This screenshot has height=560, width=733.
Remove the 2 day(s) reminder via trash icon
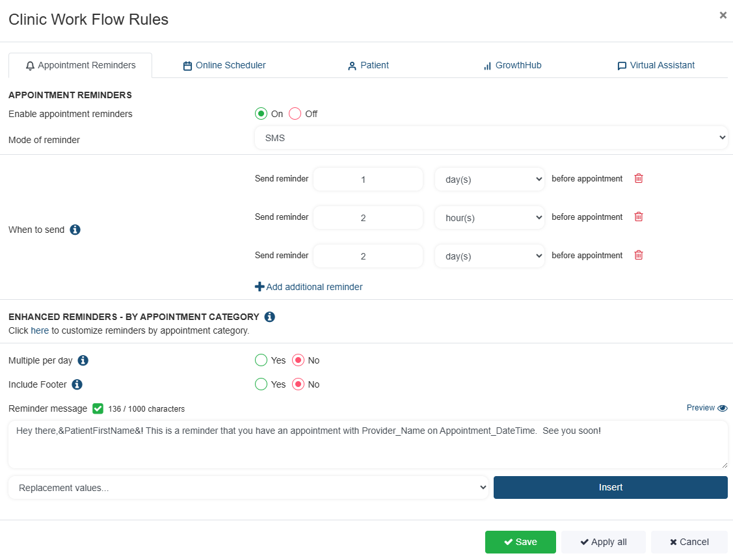click(639, 255)
